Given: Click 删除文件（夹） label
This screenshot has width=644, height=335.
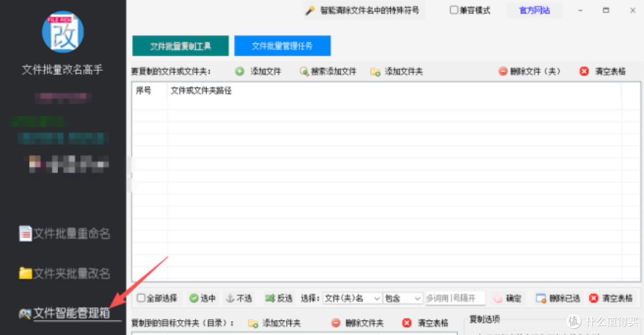Looking at the screenshot, I should [535, 72].
